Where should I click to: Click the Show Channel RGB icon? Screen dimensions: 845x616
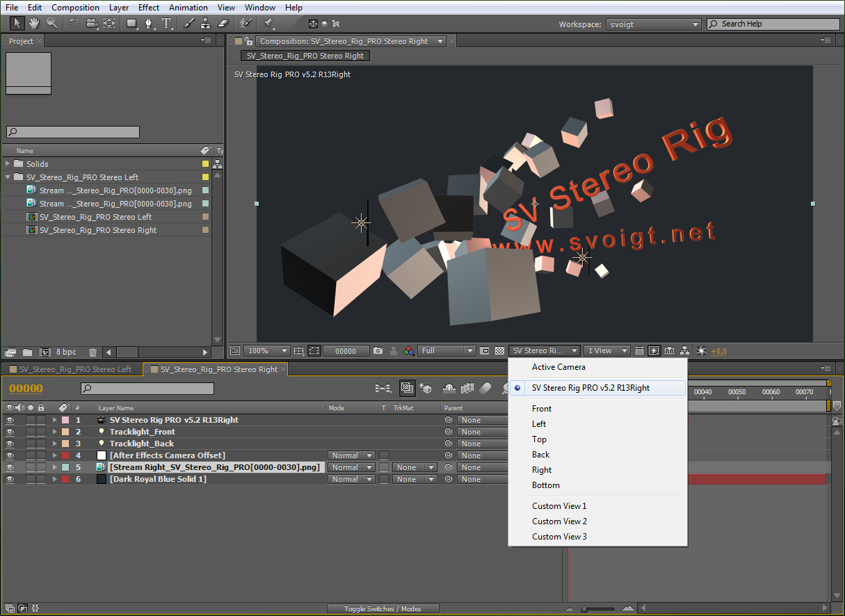pos(409,351)
